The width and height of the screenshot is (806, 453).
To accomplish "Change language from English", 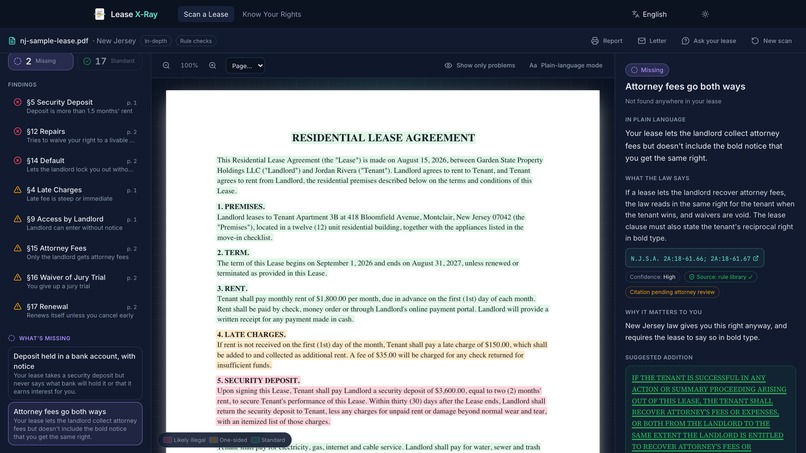I will click(649, 14).
